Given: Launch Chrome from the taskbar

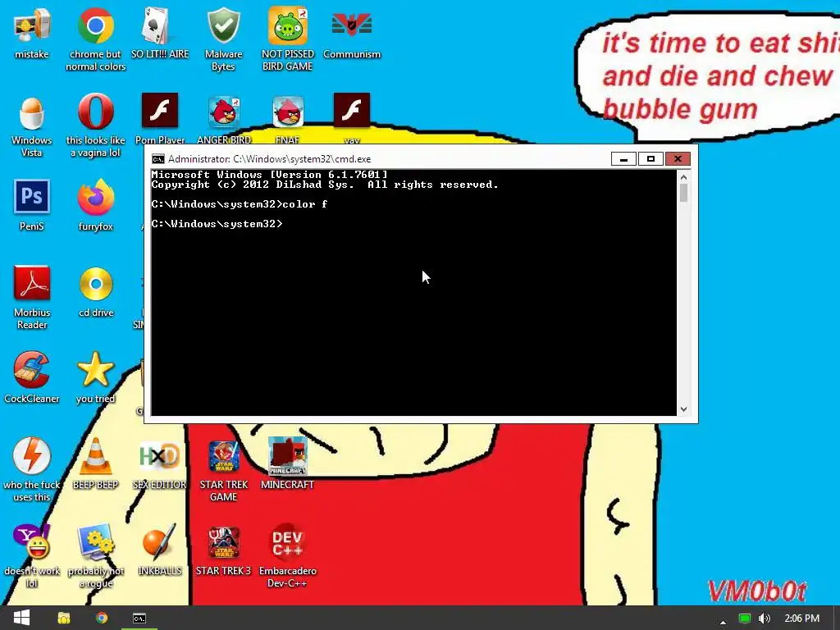Looking at the screenshot, I should 101,619.
